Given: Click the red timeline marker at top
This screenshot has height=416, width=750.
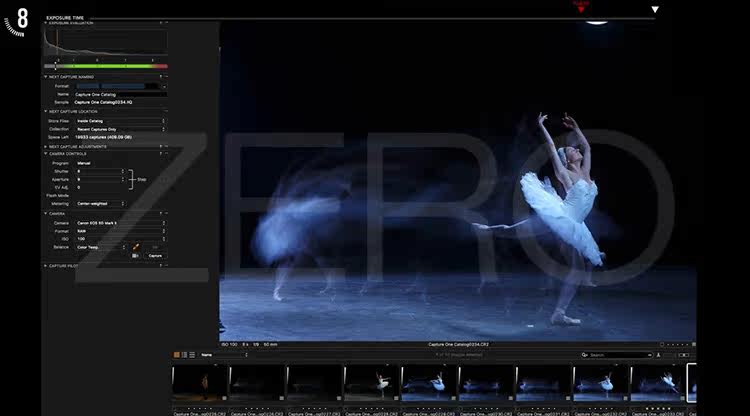Looking at the screenshot, I should 581,8.
